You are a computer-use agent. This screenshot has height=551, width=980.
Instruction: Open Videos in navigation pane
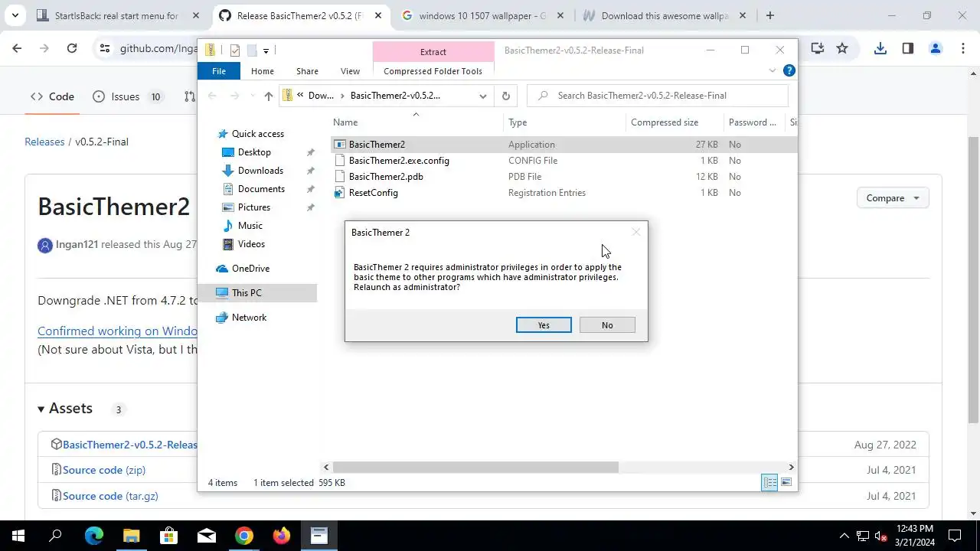251,244
